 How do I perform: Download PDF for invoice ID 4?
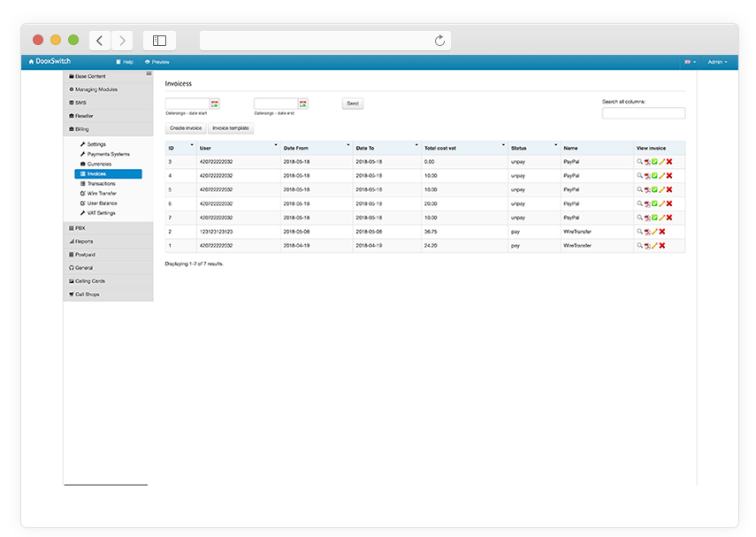coord(646,176)
